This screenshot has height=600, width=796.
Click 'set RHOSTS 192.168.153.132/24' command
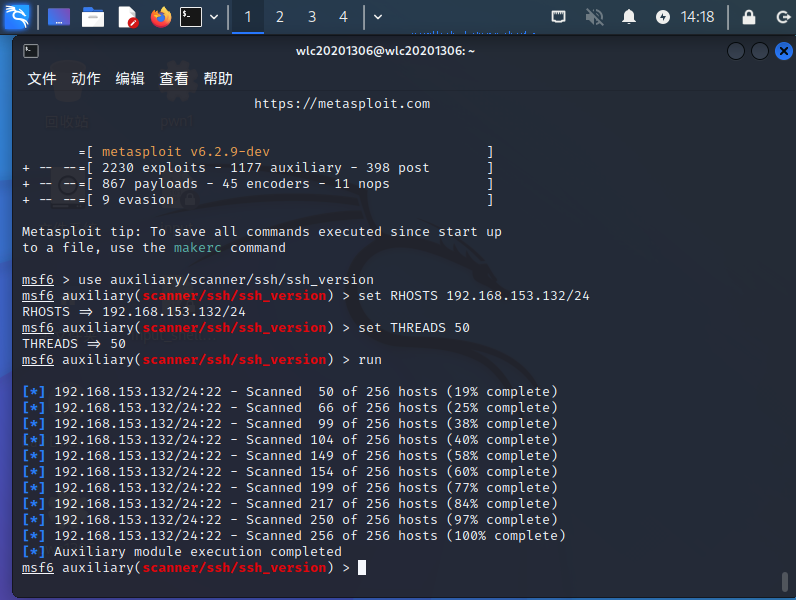pyautogui.click(x=474, y=295)
